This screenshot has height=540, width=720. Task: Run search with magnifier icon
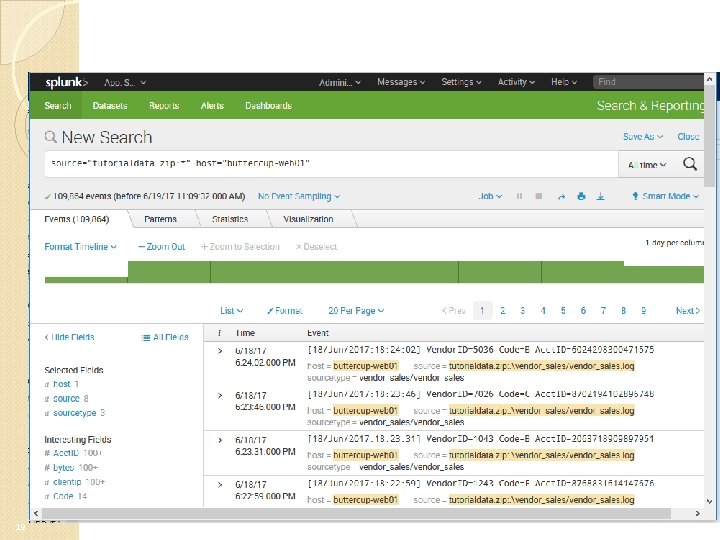[690, 164]
